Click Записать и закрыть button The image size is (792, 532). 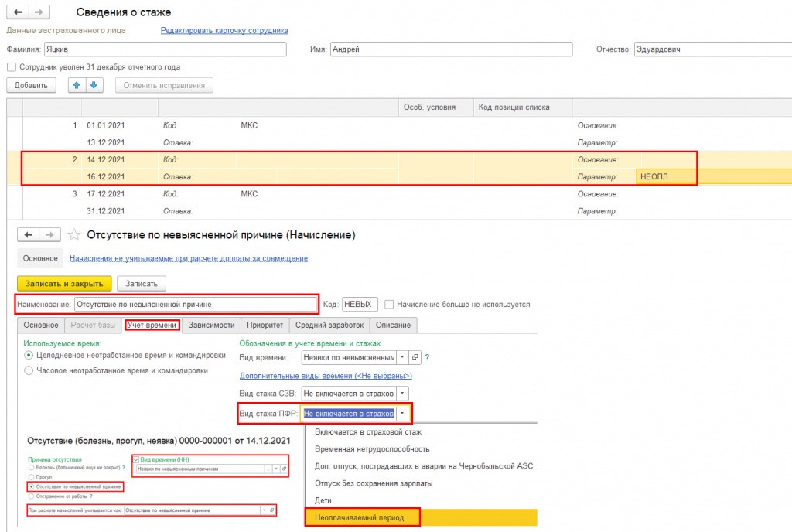(64, 284)
